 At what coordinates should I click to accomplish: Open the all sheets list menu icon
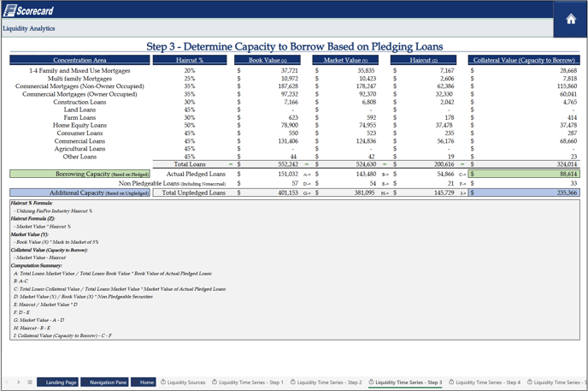[x=30, y=382]
